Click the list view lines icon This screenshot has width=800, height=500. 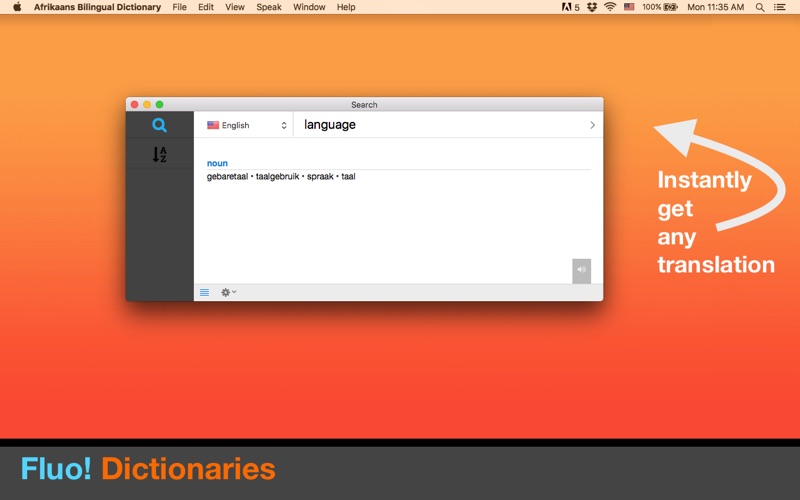click(205, 292)
